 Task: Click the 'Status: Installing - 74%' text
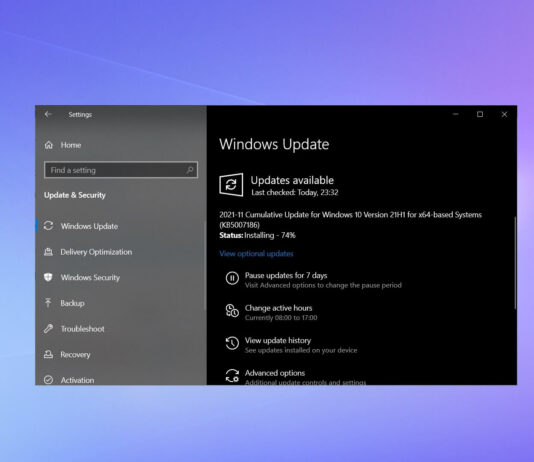click(257, 235)
